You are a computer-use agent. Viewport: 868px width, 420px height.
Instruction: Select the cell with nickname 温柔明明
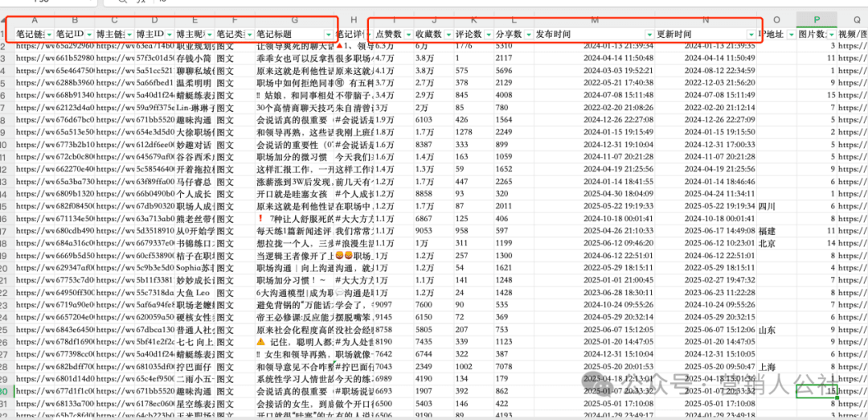(x=194, y=82)
